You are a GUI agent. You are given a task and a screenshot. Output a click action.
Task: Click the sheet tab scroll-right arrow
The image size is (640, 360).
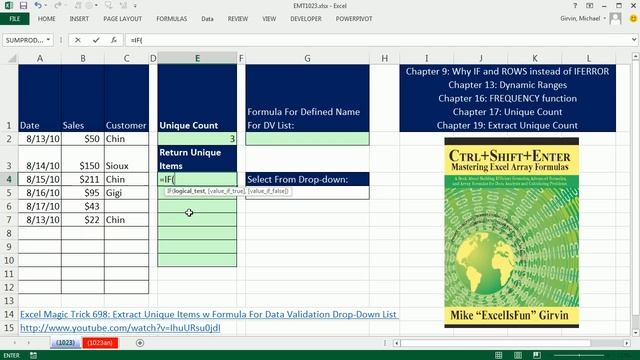point(29,343)
